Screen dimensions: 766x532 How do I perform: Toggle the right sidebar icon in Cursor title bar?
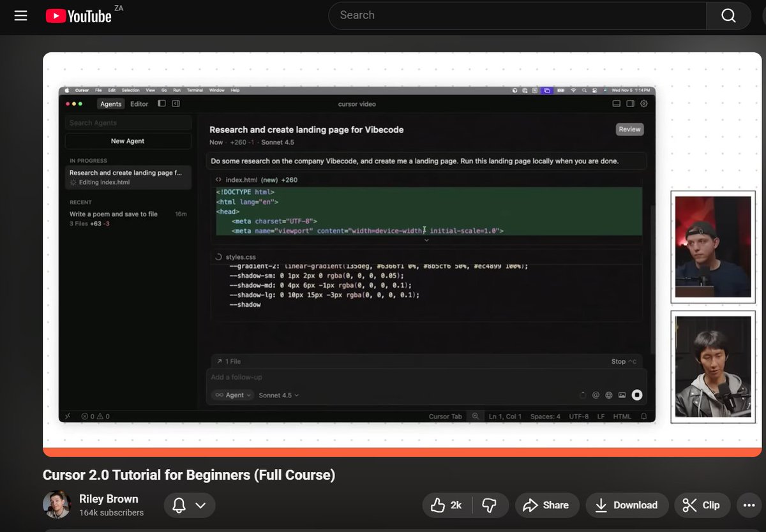point(630,103)
